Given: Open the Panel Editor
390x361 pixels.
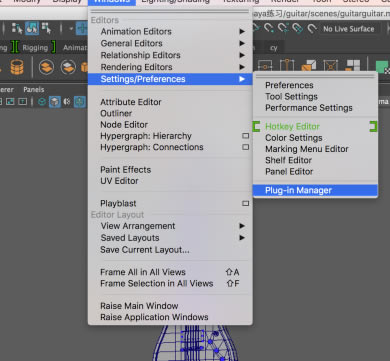Looking at the screenshot, I should click(x=315, y=172).
